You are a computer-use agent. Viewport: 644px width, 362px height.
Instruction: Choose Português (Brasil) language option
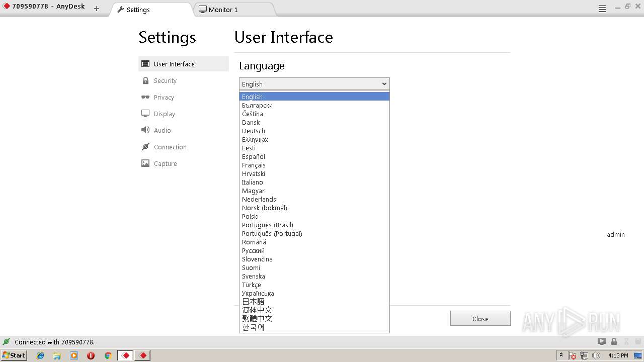314,225
